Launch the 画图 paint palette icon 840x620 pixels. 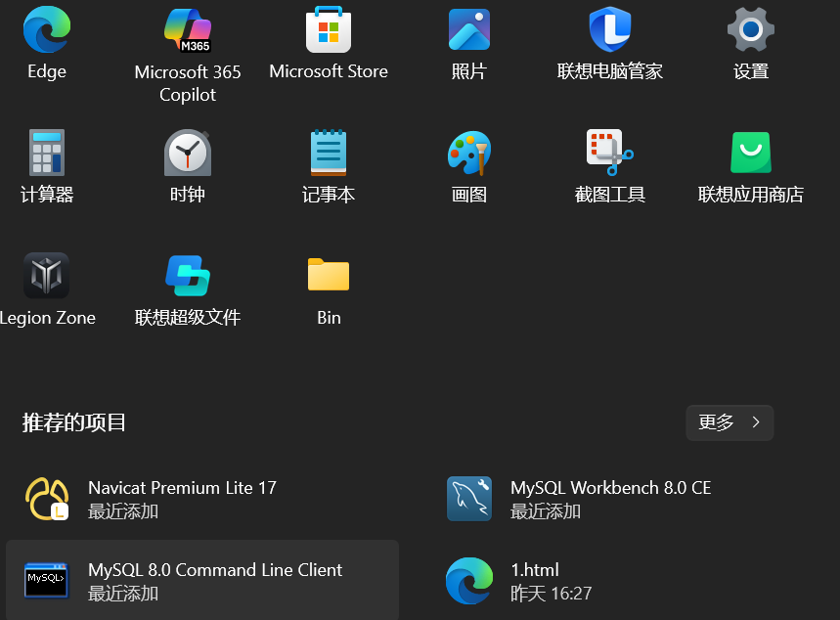(x=469, y=153)
